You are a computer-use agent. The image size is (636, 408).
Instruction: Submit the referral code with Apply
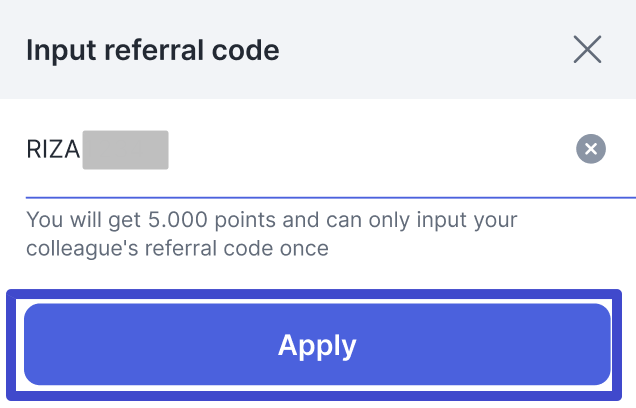[317, 345]
